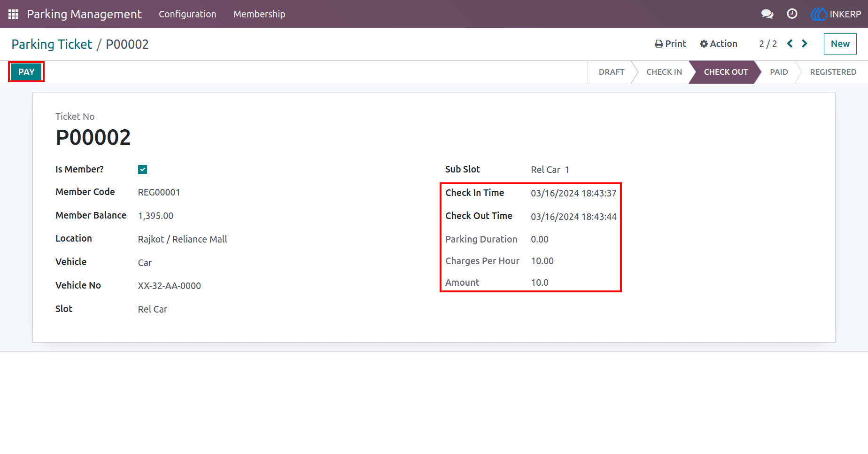Click the slot value Rel Car
Image resolution: width=868 pixels, height=454 pixels.
point(153,309)
